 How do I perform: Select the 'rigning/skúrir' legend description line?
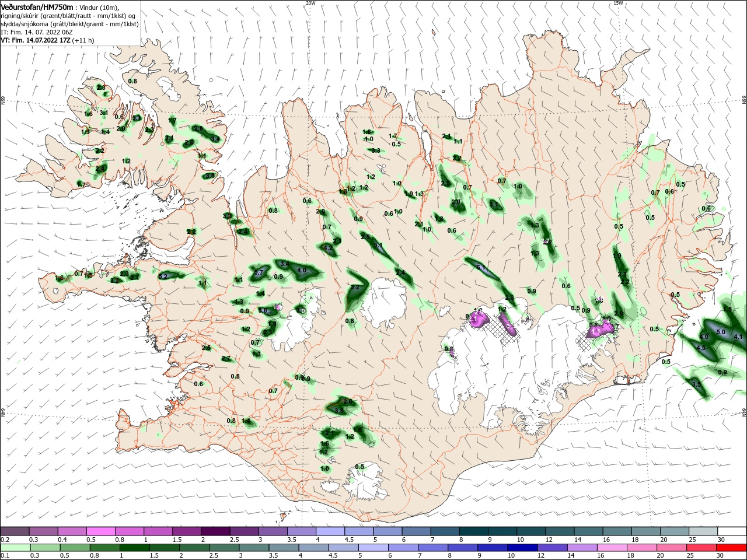click(68, 15)
